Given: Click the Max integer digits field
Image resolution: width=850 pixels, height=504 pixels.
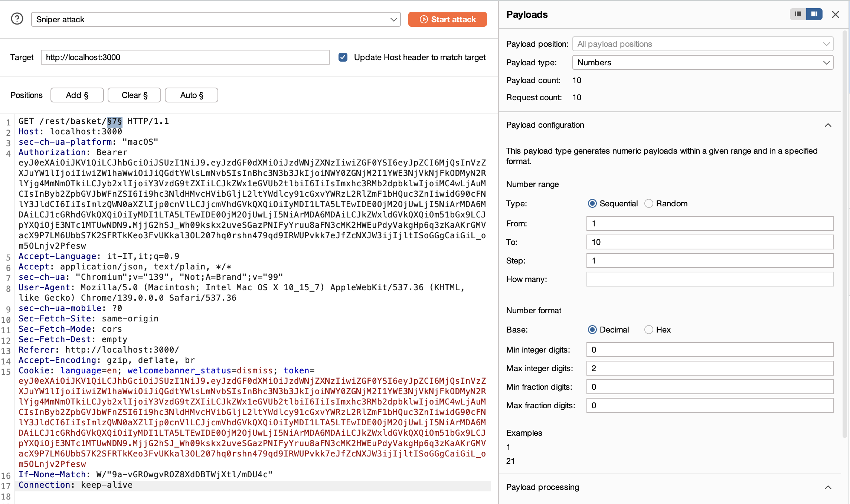Looking at the screenshot, I should [709, 368].
